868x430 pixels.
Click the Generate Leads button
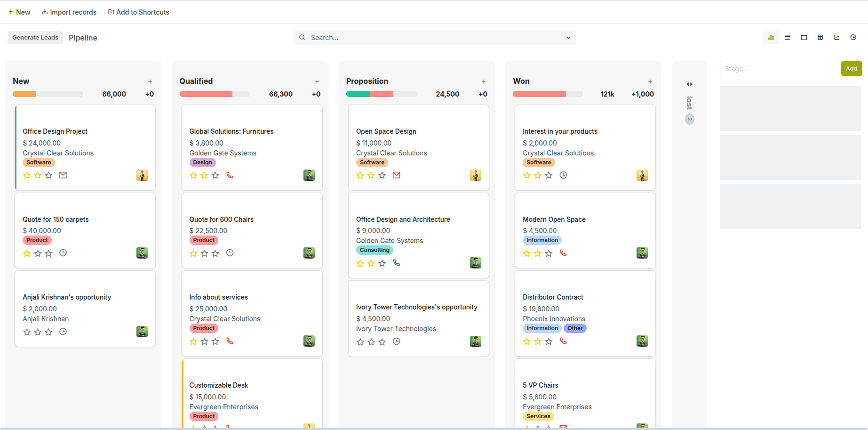click(35, 38)
